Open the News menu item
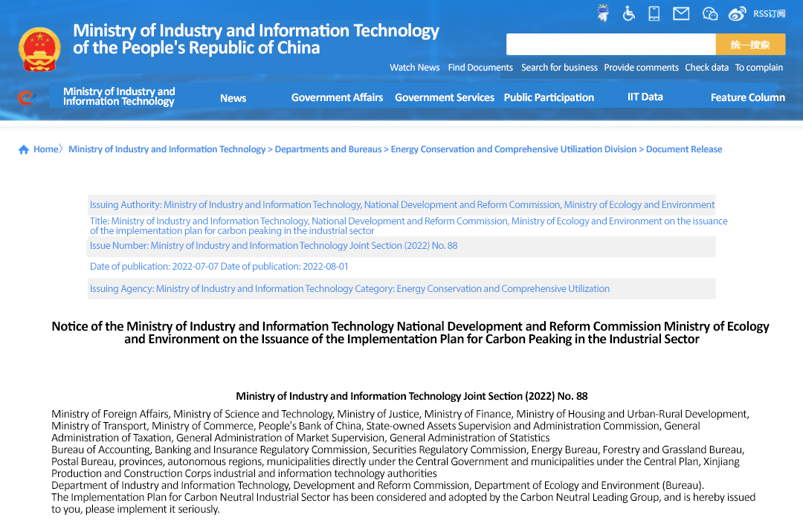Viewport: 803px width, 532px height. click(233, 98)
